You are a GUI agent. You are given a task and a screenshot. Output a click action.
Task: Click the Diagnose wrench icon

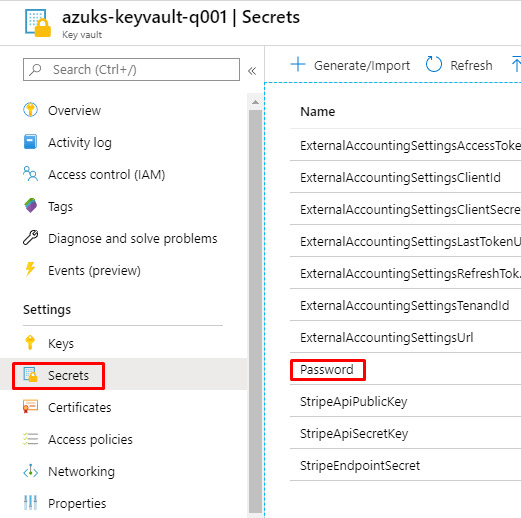[31, 238]
